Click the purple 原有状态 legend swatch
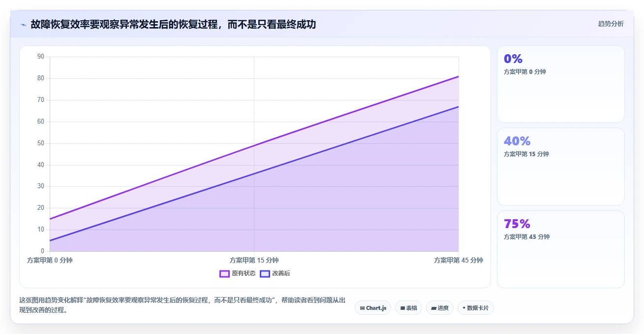The width and height of the screenshot is (644, 334). [224, 273]
